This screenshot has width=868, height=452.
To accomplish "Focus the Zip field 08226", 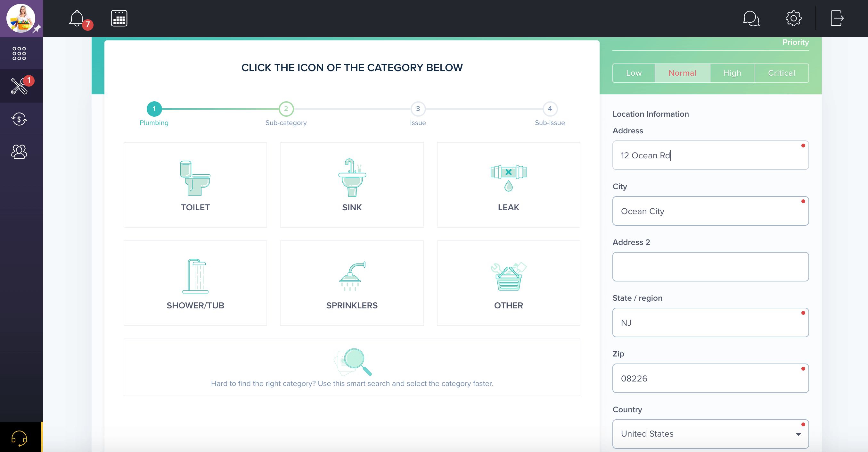I will (710, 379).
